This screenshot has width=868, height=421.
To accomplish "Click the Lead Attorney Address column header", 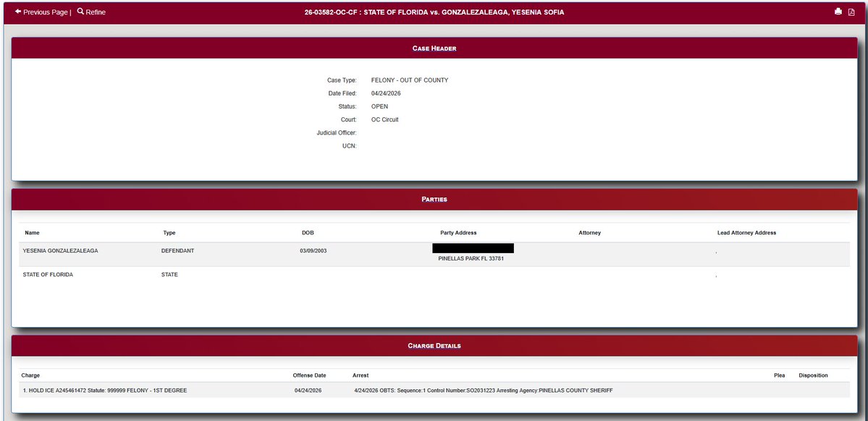I will click(747, 233).
